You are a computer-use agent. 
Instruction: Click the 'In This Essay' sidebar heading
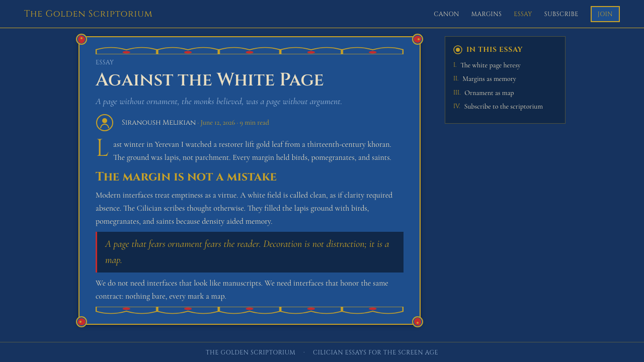[x=495, y=50]
